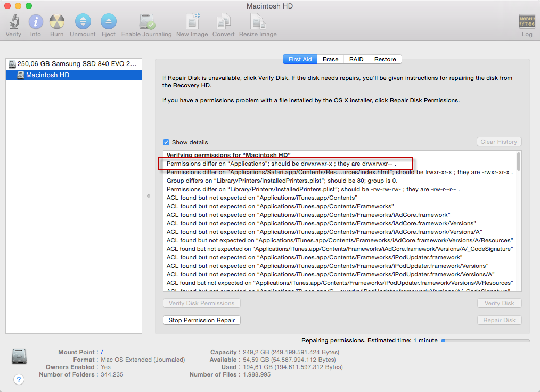The image size is (540, 392).
Task: Click the green zoom window button
Action: click(x=29, y=6)
